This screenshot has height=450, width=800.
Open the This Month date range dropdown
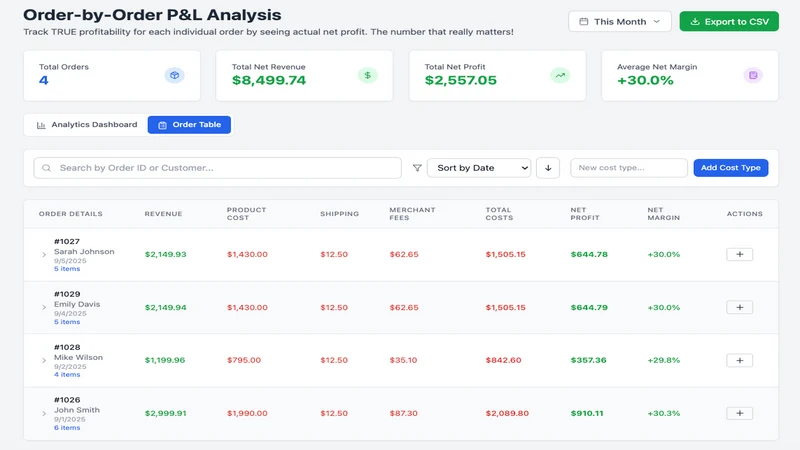click(x=620, y=21)
